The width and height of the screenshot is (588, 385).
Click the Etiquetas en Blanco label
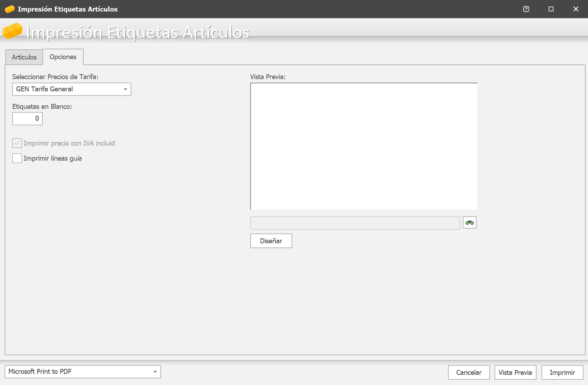[x=42, y=106]
